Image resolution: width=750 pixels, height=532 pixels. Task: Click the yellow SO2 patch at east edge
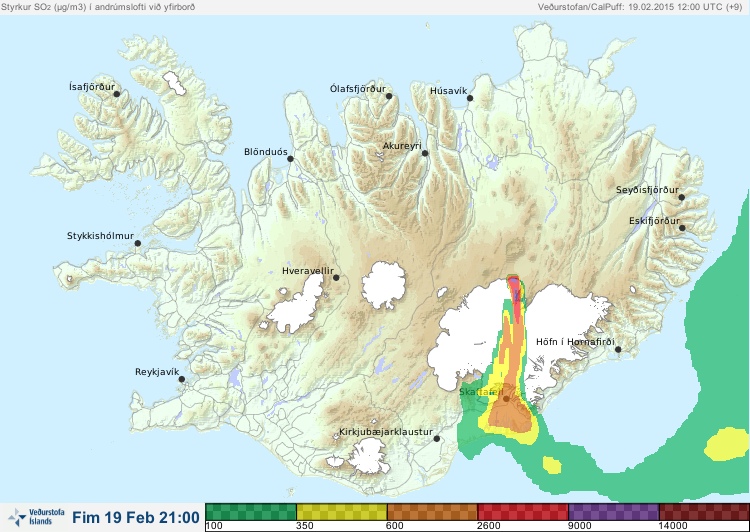pos(727,444)
